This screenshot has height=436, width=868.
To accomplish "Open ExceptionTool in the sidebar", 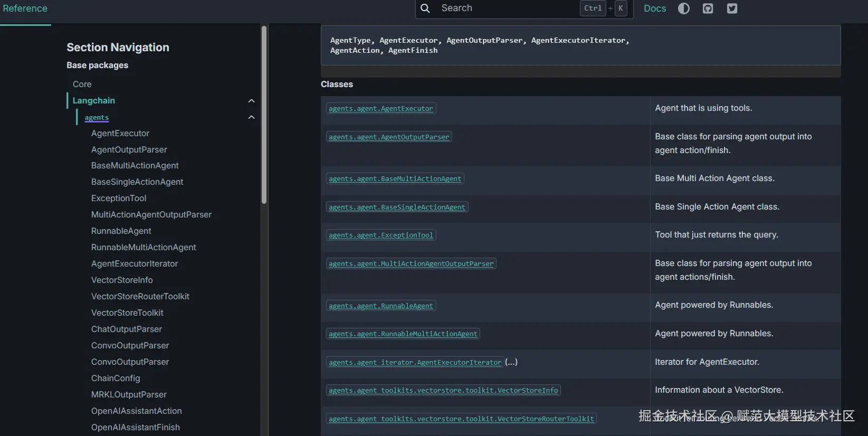I will [119, 198].
